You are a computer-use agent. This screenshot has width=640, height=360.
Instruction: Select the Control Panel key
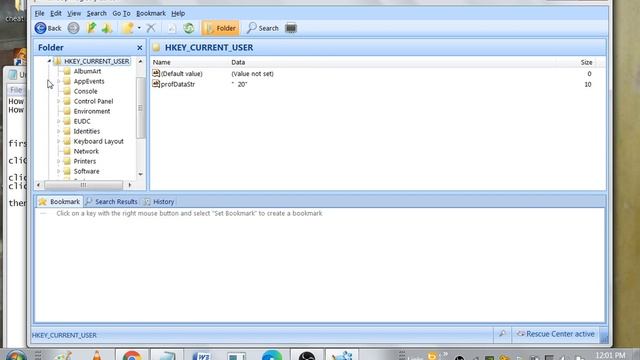93,101
